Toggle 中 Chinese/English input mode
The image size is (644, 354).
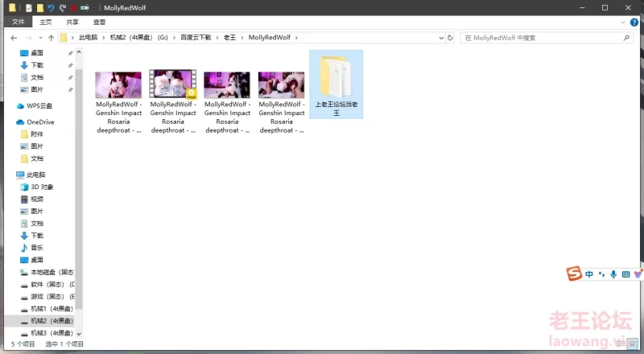pyautogui.click(x=589, y=274)
